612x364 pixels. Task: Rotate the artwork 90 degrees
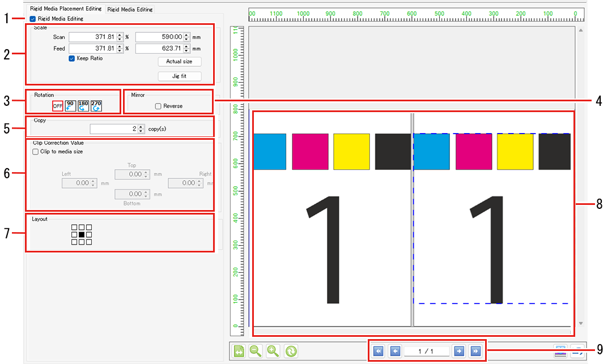click(x=70, y=105)
